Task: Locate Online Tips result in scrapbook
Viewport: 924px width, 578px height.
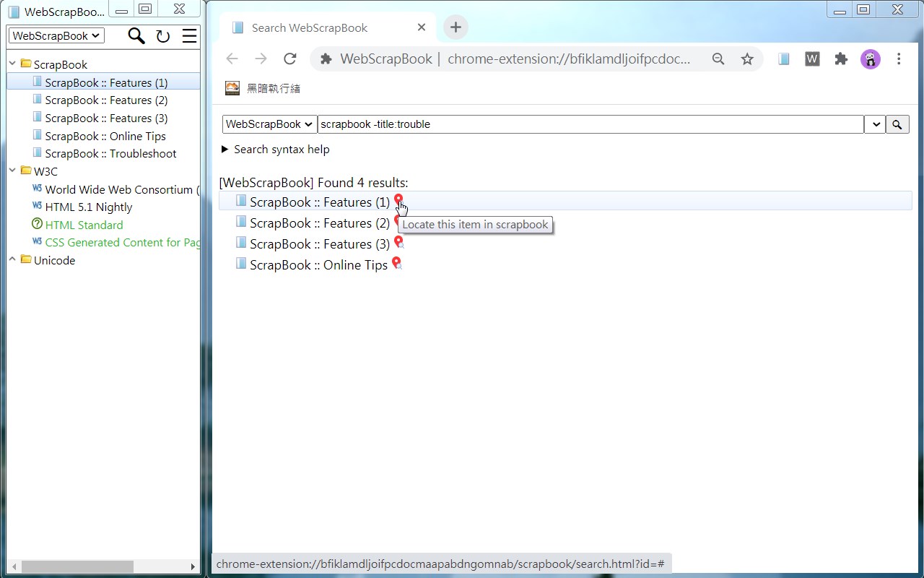Action: coord(396,264)
